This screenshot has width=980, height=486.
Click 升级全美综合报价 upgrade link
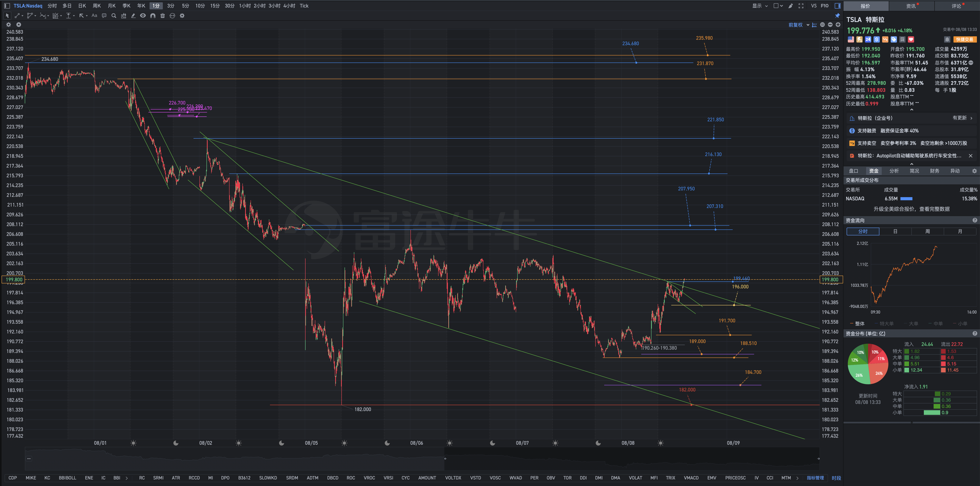[x=911, y=209]
